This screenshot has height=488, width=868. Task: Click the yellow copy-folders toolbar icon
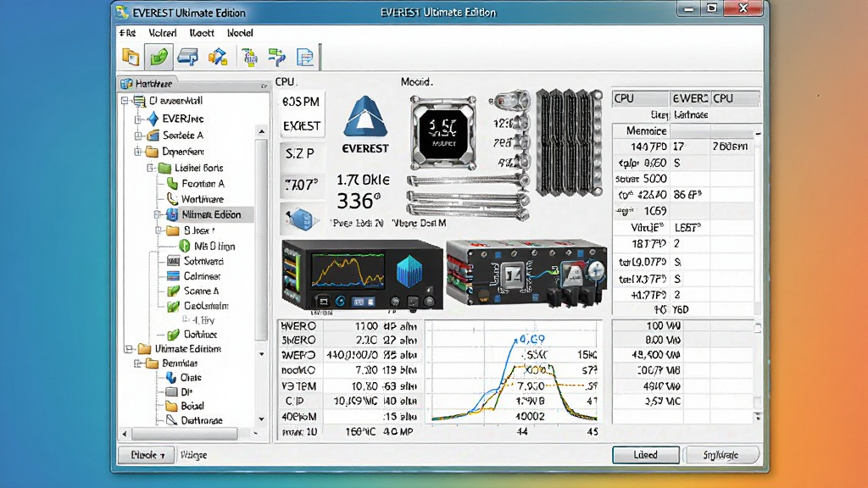(x=131, y=57)
